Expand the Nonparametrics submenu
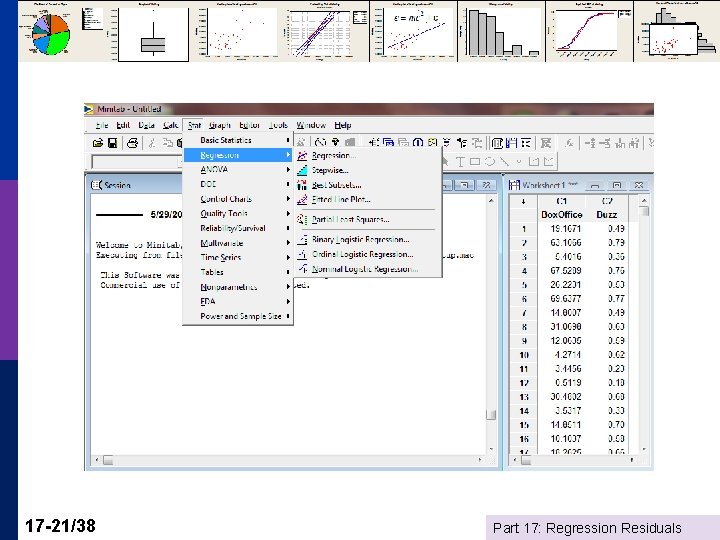Screen dimensions: 720x540 pyautogui.click(x=238, y=287)
